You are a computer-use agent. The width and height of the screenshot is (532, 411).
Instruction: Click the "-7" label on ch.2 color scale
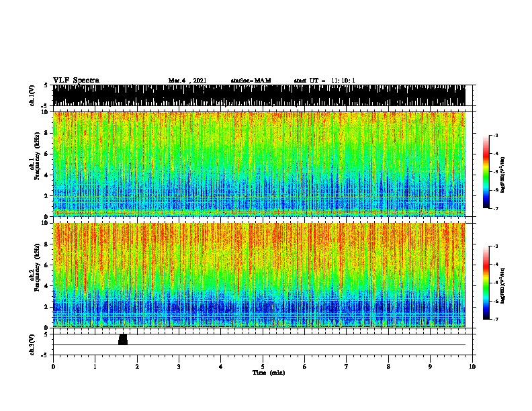coord(495,320)
